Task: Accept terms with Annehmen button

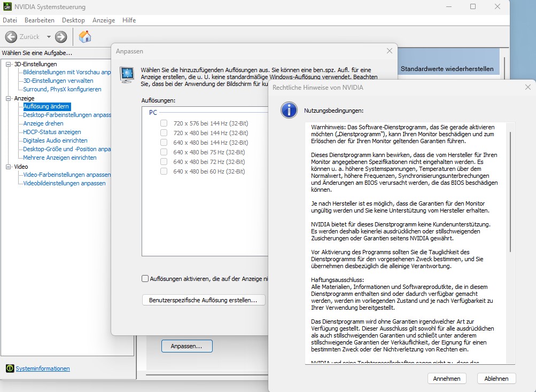Action: coord(446,378)
